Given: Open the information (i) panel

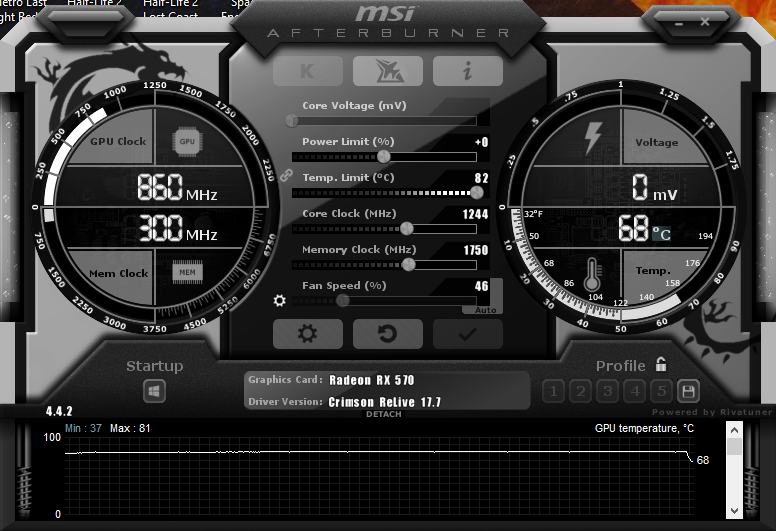Looking at the screenshot, I should click(x=467, y=71).
